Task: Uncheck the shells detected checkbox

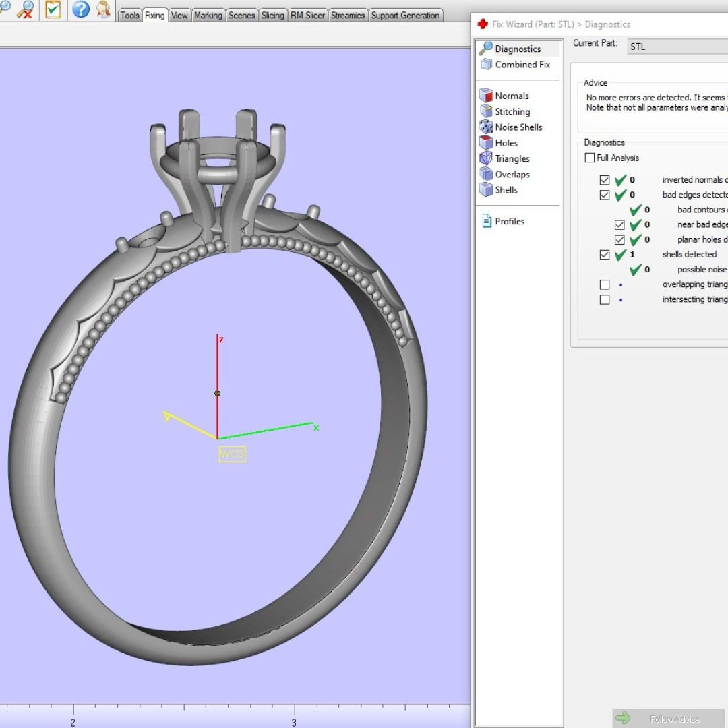Action: click(x=605, y=254)
